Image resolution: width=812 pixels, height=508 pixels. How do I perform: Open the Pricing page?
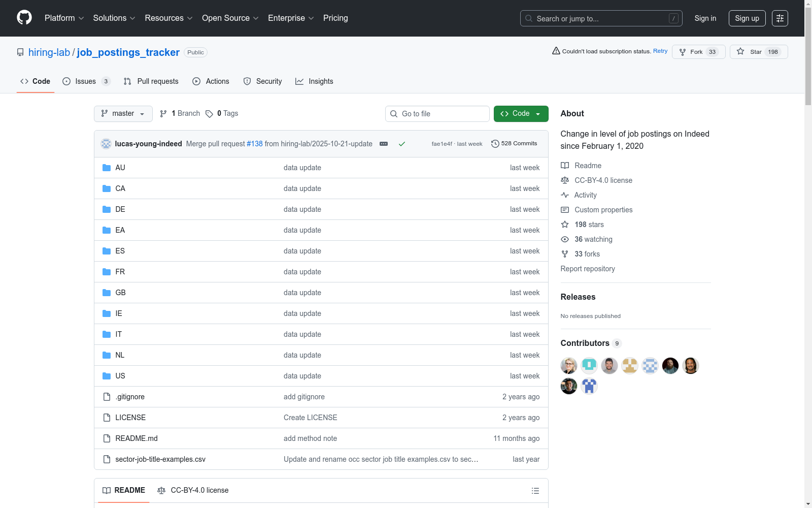(x=335, y=18)
